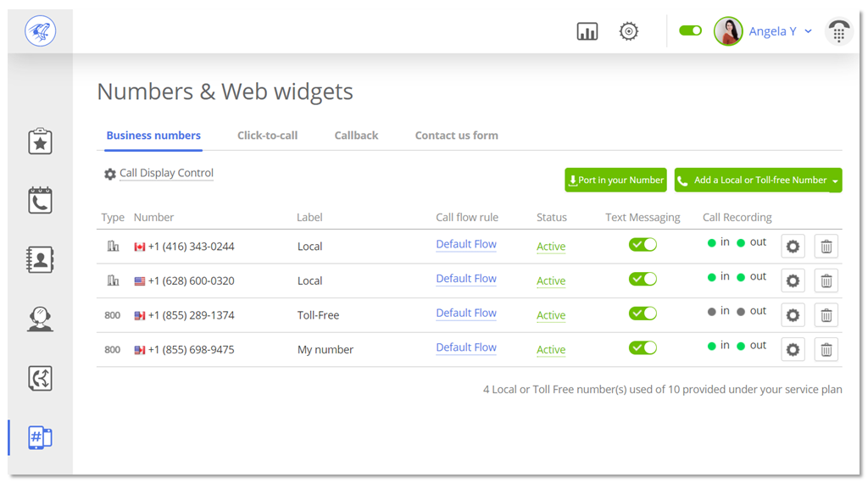Open the headset agent sidebar icon

(x=40, y=319)
